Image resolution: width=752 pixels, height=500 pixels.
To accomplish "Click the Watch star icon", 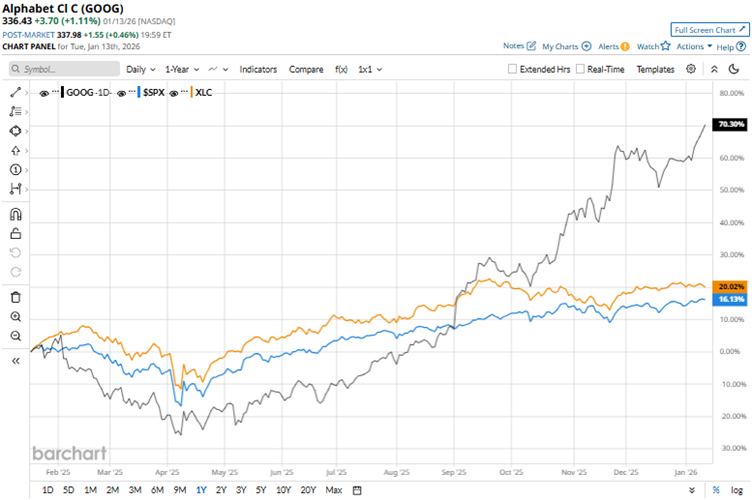I will pyautogui.click(x=665, y=46).
